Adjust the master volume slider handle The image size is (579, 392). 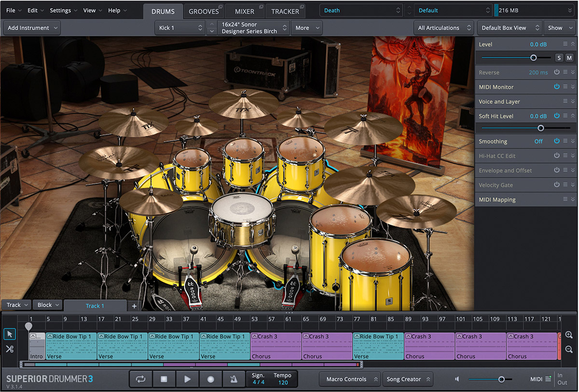501,379
